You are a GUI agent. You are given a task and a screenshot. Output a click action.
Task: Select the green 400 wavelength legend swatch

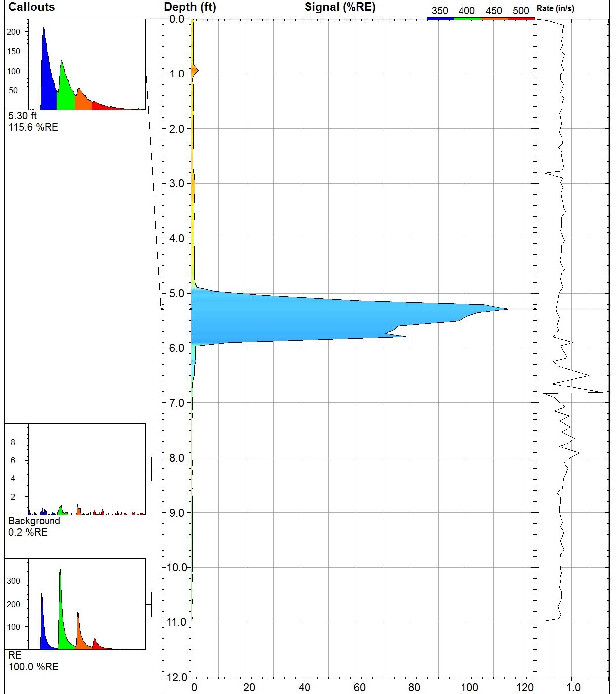(467, 19)
